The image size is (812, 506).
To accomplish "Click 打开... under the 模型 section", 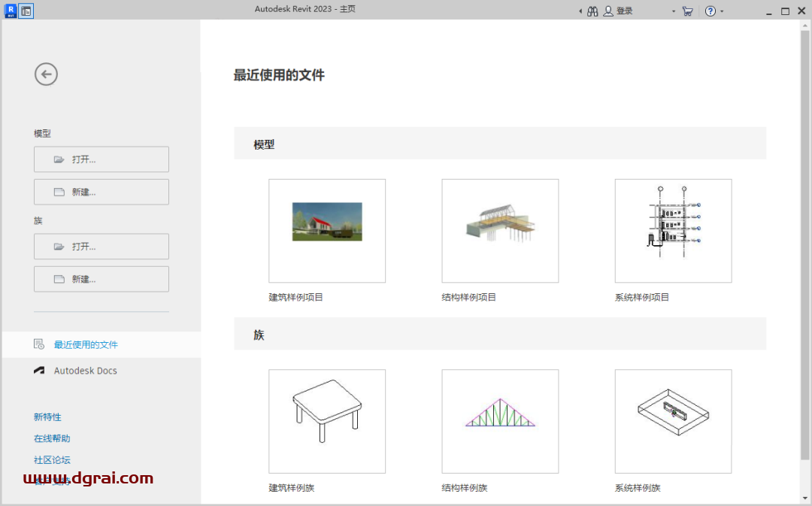I will 101,159.
